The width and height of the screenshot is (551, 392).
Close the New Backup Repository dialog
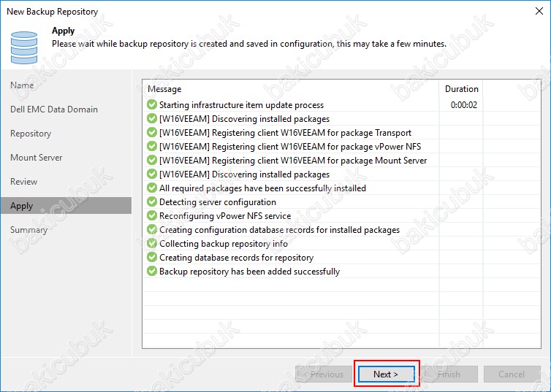click(539, 11)
